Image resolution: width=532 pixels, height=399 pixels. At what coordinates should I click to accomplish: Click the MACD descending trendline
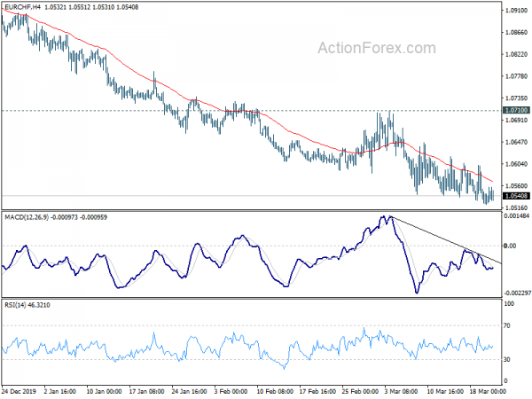(446, 239)
